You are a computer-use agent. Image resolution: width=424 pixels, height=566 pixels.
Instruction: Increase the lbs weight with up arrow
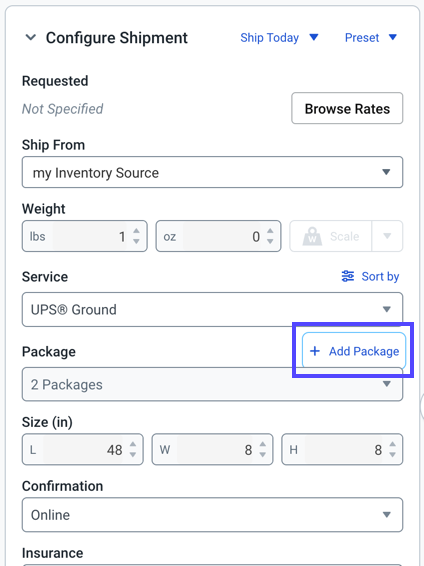(136, 231)
